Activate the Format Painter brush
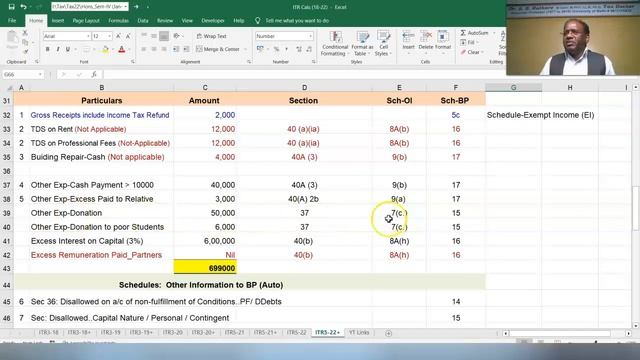This screenshot has width=640, height=360. tap(25, 52)
